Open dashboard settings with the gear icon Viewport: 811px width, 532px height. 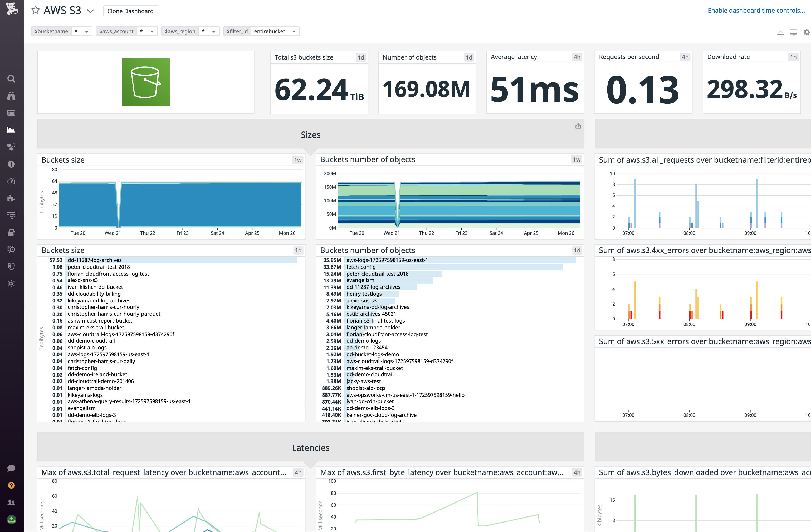807,32
